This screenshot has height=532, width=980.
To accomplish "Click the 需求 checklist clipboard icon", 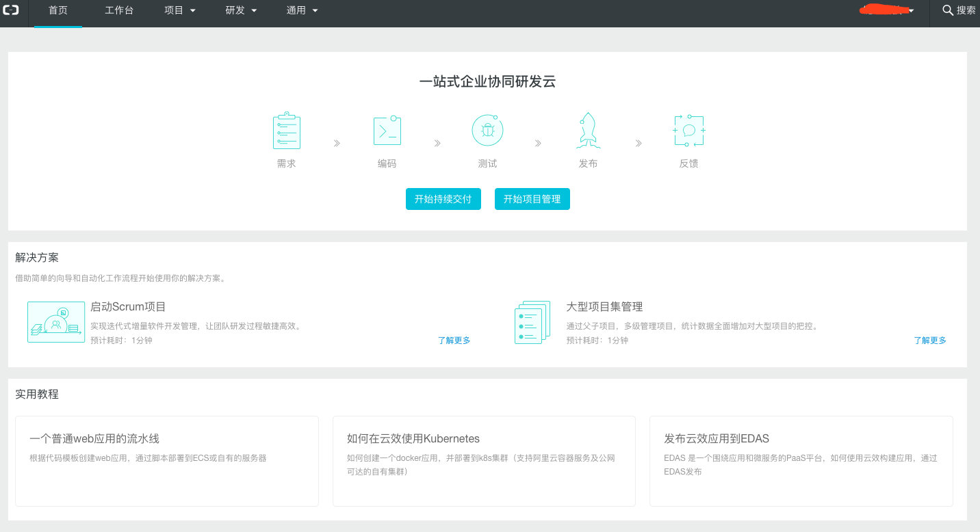I will [x=286, y=131].
